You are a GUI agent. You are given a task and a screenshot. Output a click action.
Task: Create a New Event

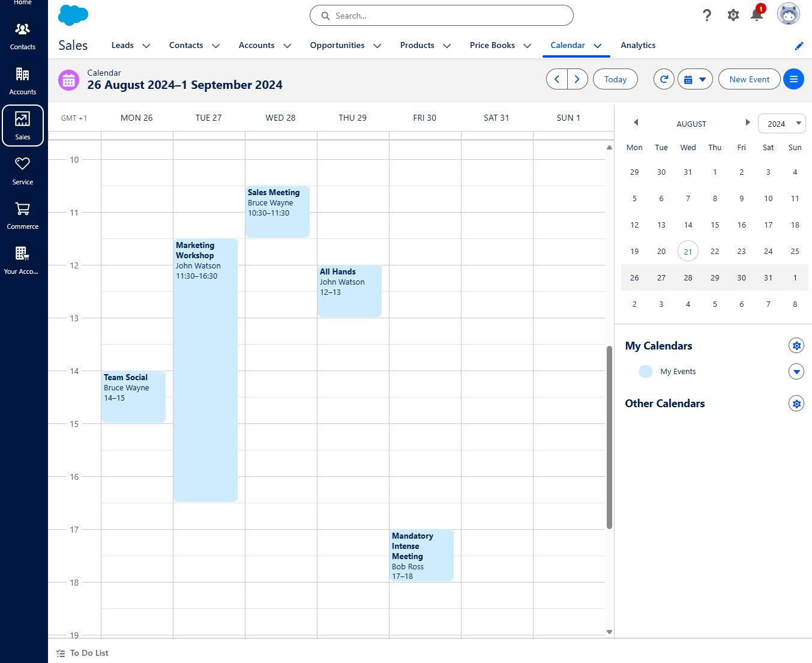(x=749, y=79)
